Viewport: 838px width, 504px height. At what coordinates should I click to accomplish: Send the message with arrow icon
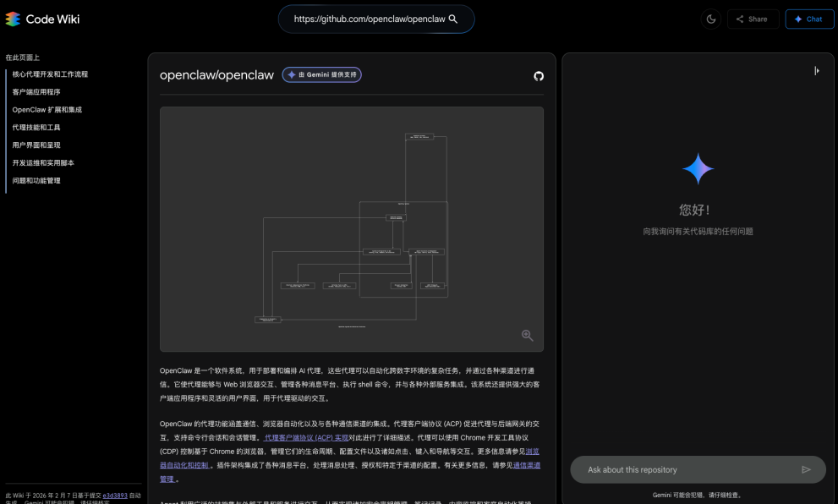coord(806,469)
